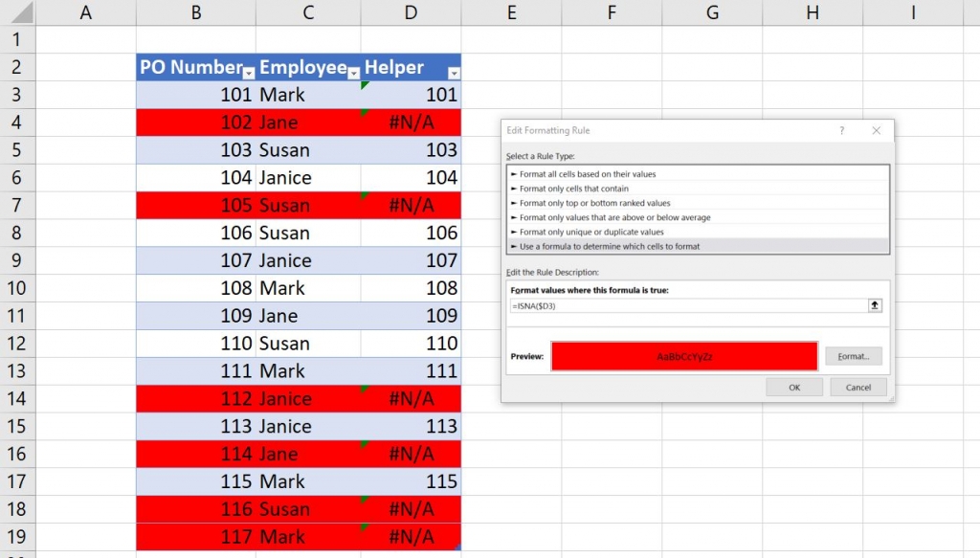Open the PO Number filter dropdown

[x=248, y=71]
